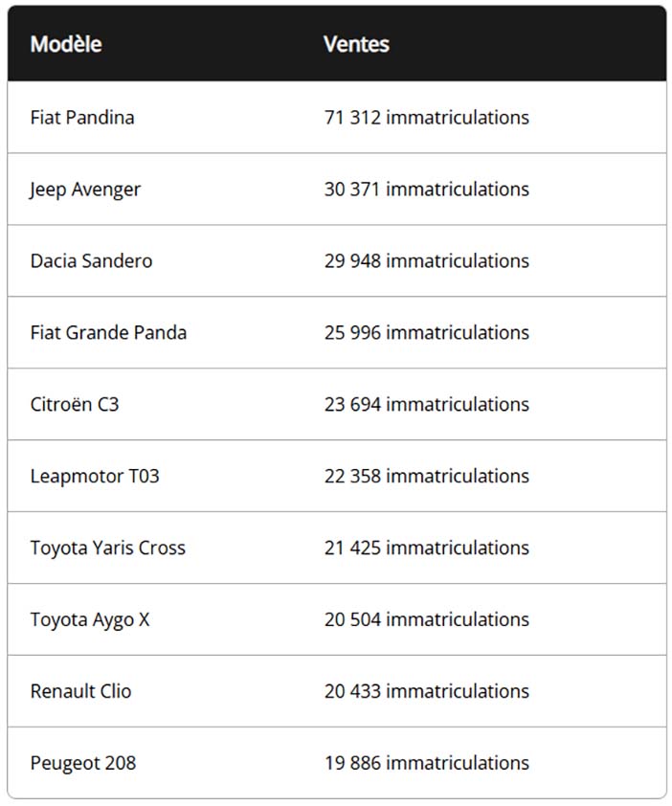Select the Fiat Pandina model cell
This screenshot has height=806, width=672.
coord(82,117)
